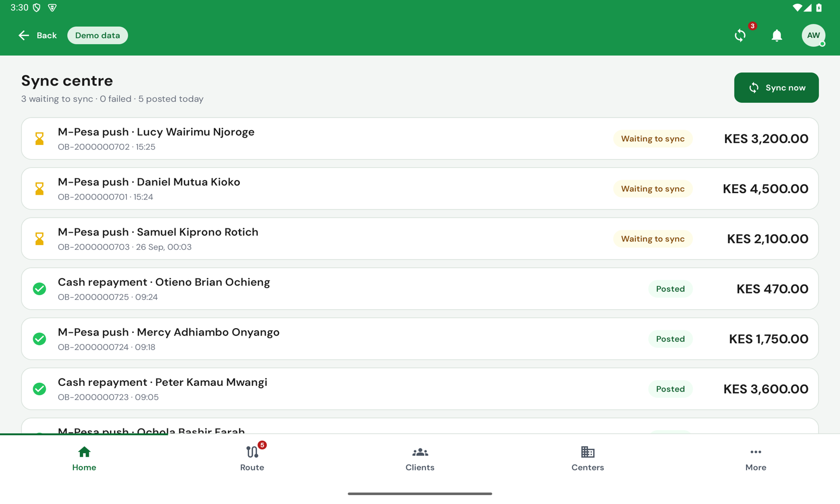Viewport: 840px width, 504px height.
Task: Switch to the Centers tab
Action: 588,458
